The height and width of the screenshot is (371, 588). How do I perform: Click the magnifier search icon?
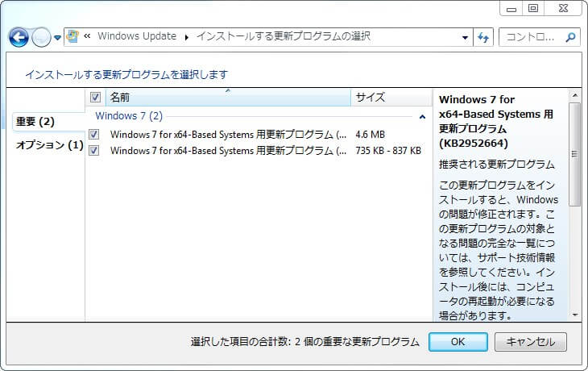click(570, 37)
